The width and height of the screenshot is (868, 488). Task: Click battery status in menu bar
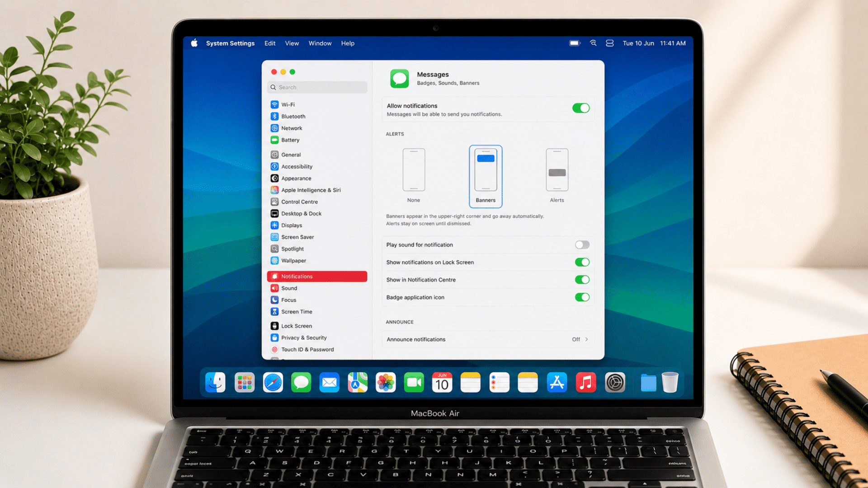(x=575, y=43)
